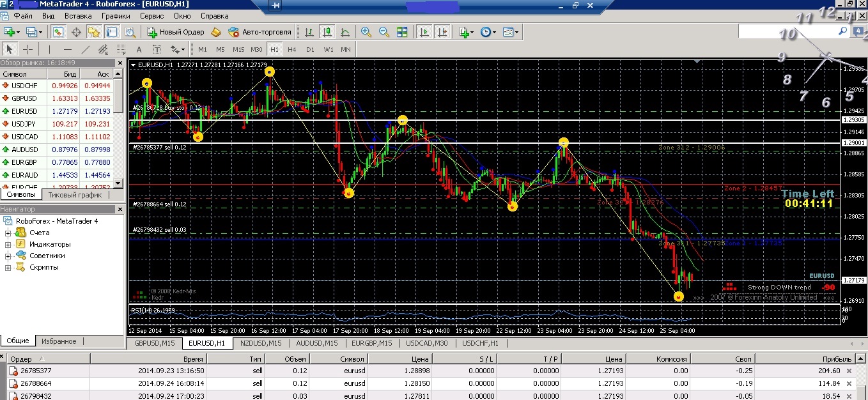The image size is (868, 400).
Task: Open the Графики menu
Action: click(116, 15)
